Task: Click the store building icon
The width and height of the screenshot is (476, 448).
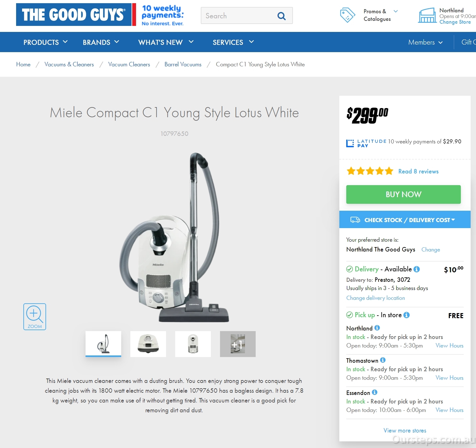Action: click(427, 15)
